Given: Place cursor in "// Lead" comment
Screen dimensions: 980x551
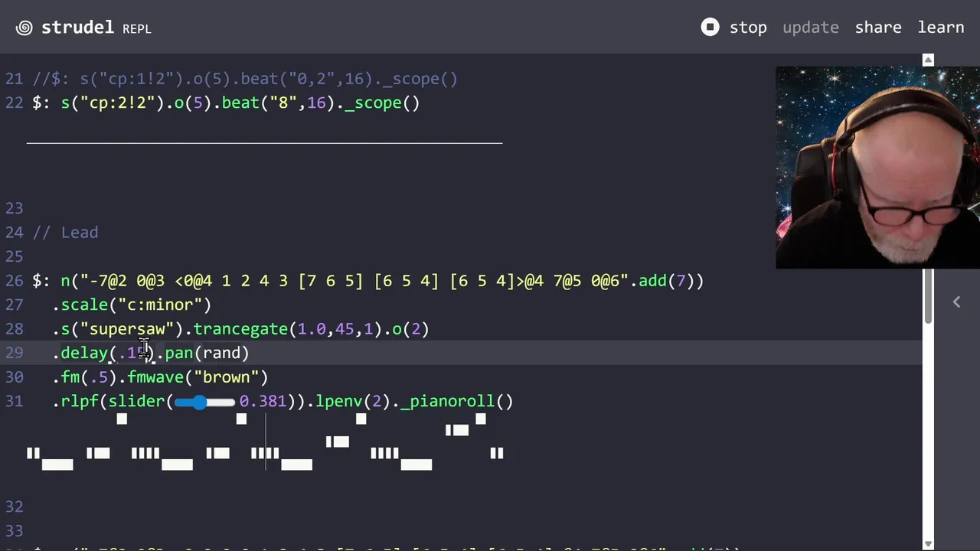Looking at the screenshot, I should [x=65, y=233].
